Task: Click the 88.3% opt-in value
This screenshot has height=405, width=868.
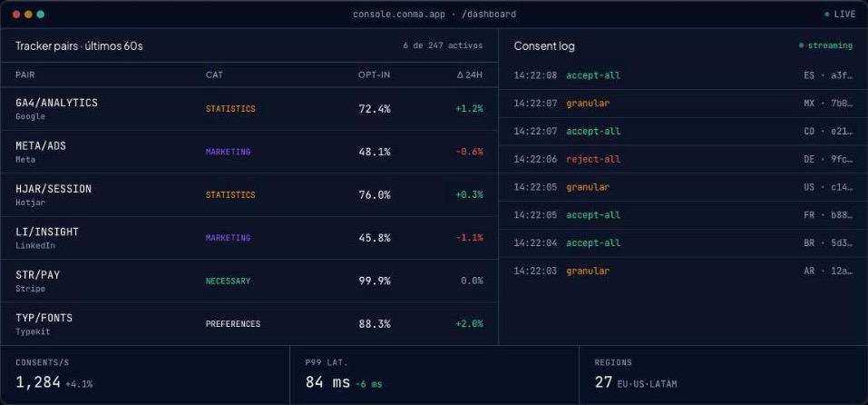Action: pos(375,324)
